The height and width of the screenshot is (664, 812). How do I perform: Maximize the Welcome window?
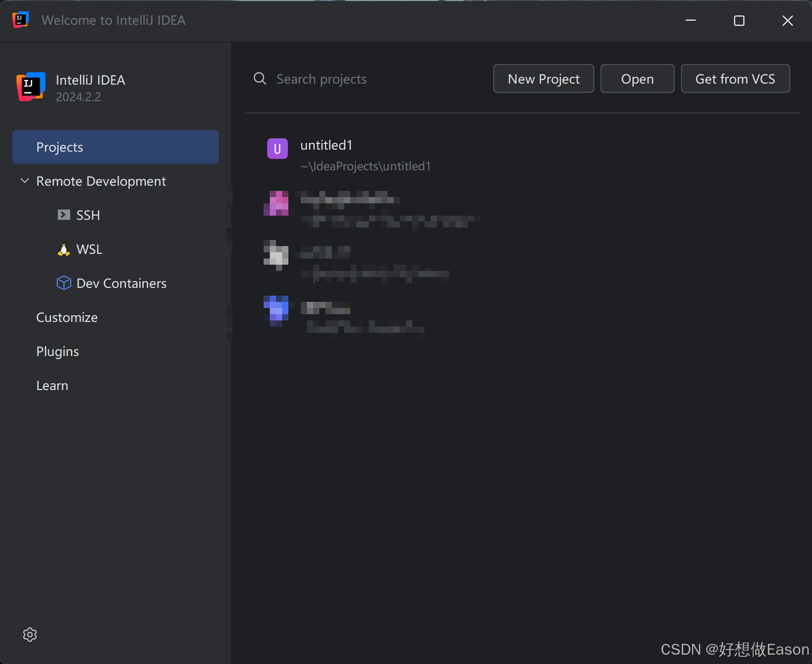(739, 20)
